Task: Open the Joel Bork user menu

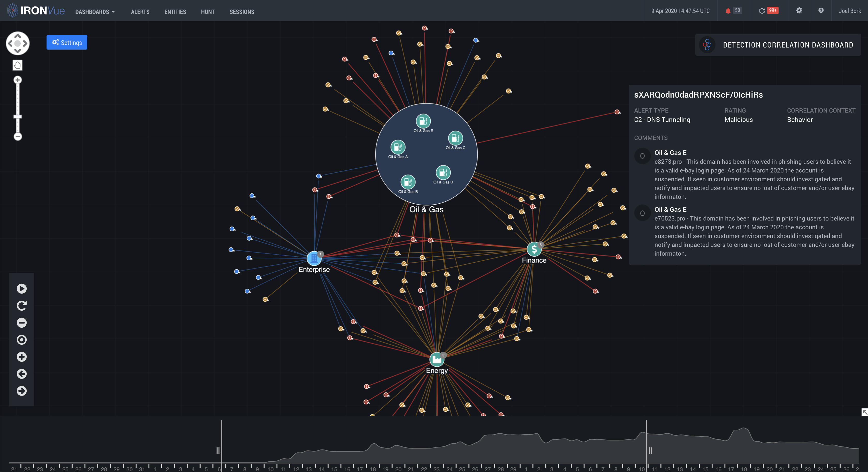Action: 849,11
